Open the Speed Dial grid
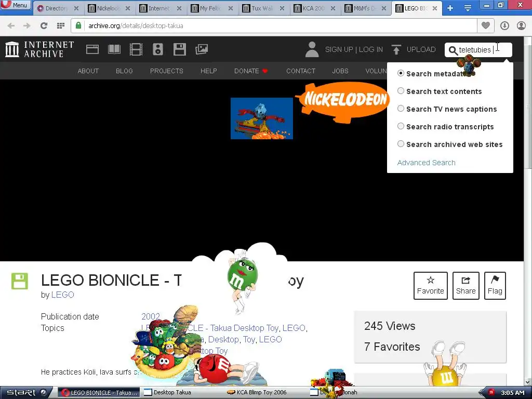This screenshot has width=532, height=399. click(61, 25)
